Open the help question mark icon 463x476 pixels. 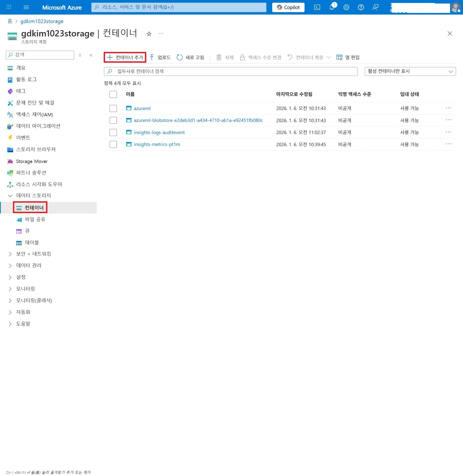pyautogui.click(x=361, y=7)
